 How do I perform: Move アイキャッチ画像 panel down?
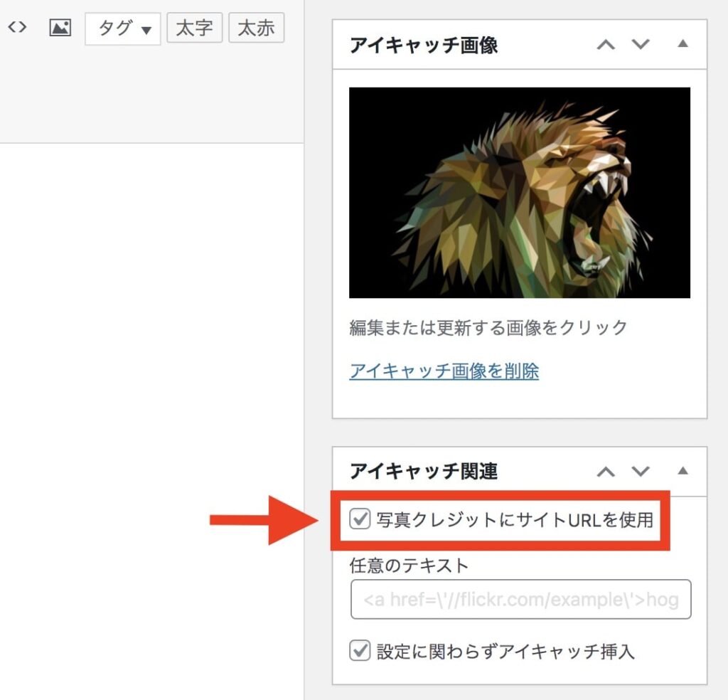tap(641, 45)
